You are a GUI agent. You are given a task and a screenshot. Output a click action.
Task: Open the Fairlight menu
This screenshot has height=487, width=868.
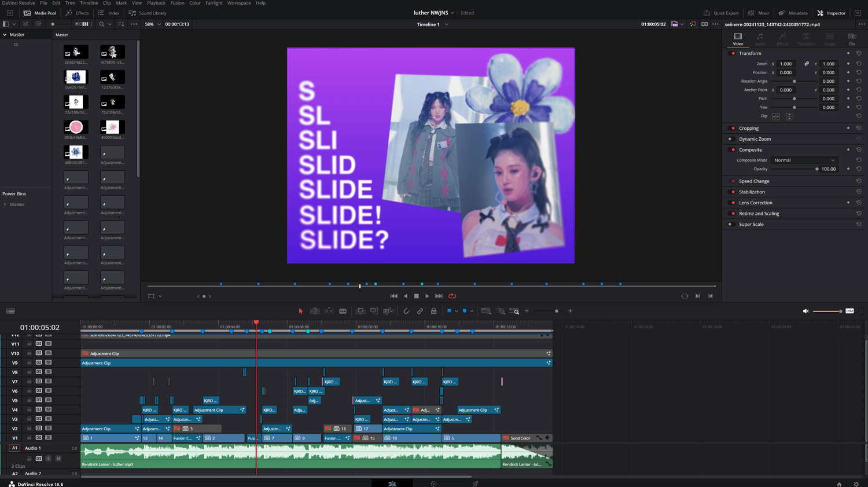point(214,3)
